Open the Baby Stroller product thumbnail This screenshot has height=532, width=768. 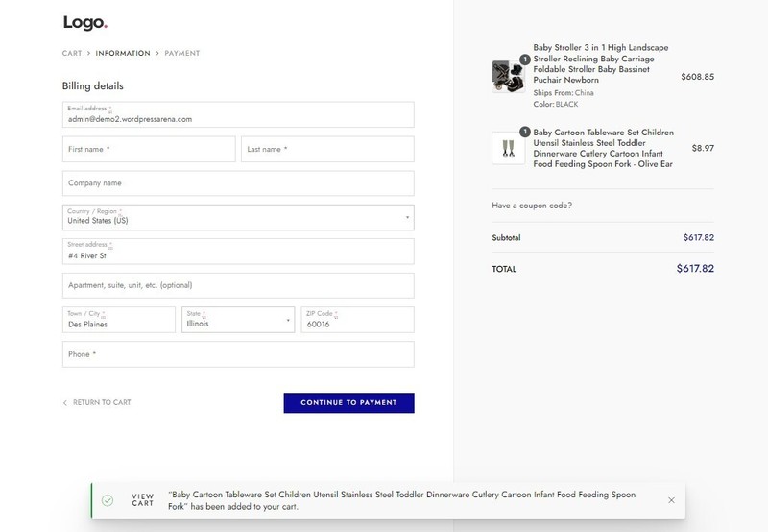(x=509, y=77)
